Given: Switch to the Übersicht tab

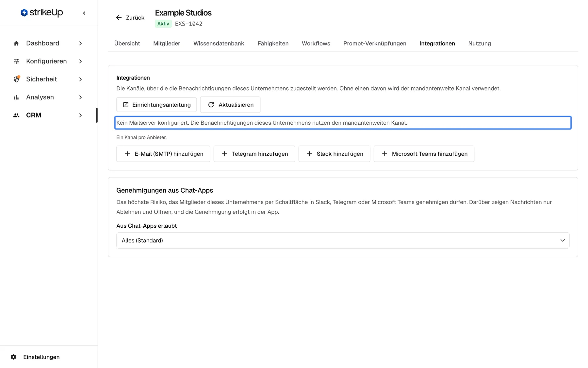Looking at the screenshot, I should point(127,44).
